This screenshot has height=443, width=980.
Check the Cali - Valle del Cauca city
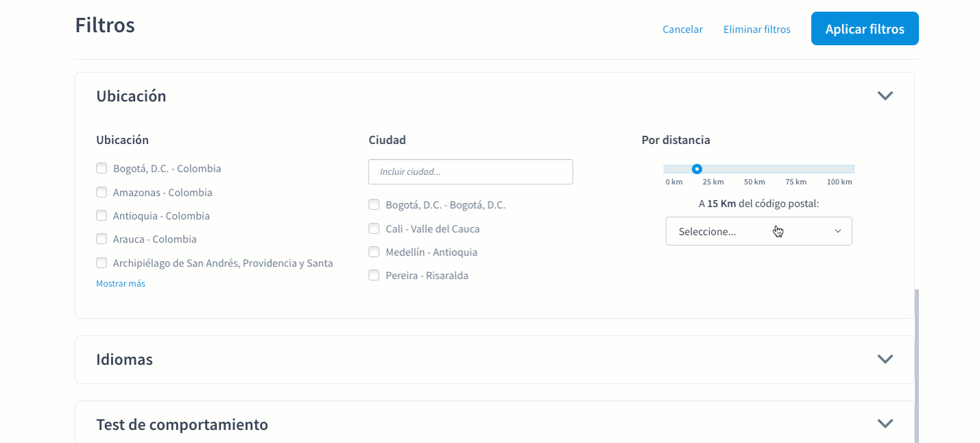point(374,228)
